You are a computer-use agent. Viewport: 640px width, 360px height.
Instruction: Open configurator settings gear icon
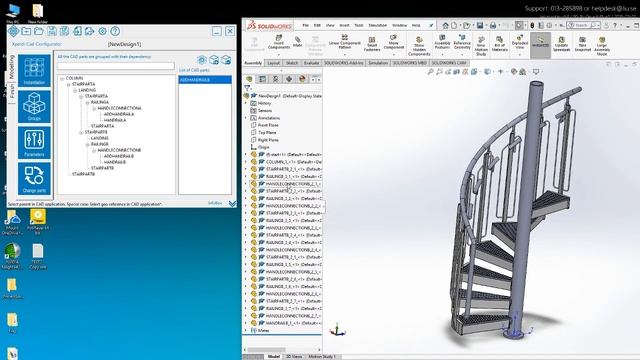coord(102,31)
